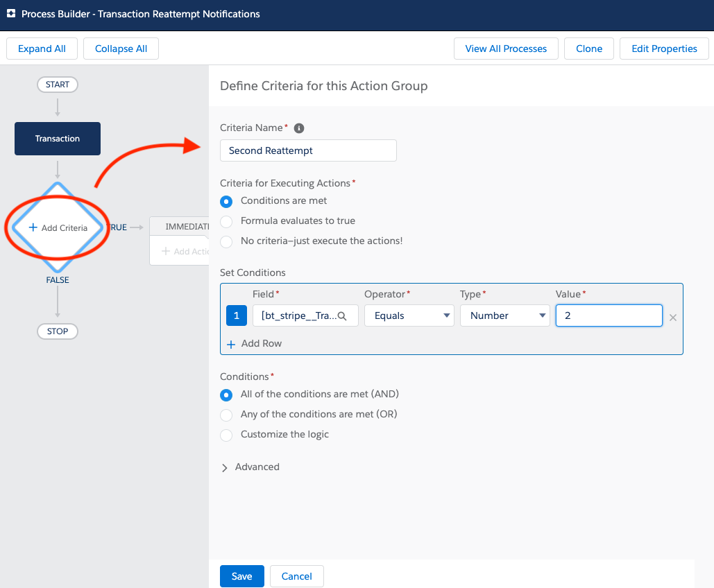Expand the Advanced section
Screen dimensions: 714x588
pyautogui.click(x=250, y=467)
